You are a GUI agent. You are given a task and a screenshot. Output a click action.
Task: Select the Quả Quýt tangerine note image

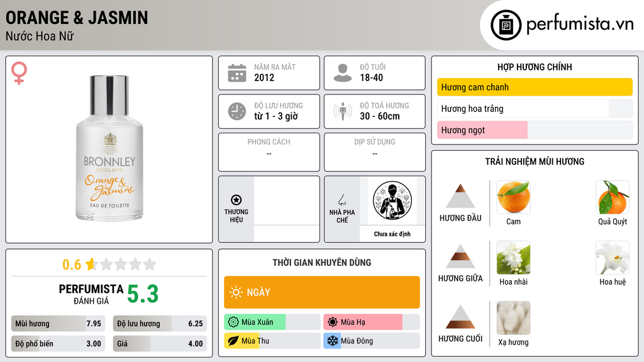[x=613, y=197]
